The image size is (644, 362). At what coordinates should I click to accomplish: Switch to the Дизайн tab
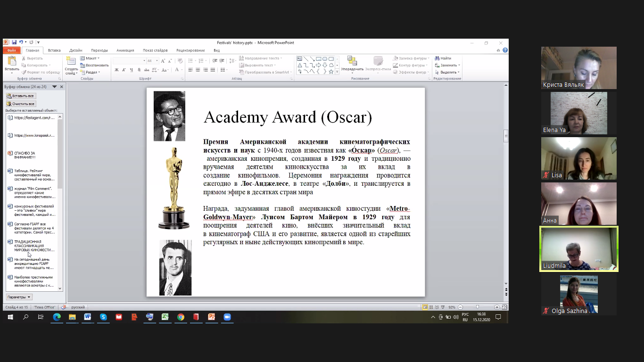pyautogui.click(x=75, y=50)
